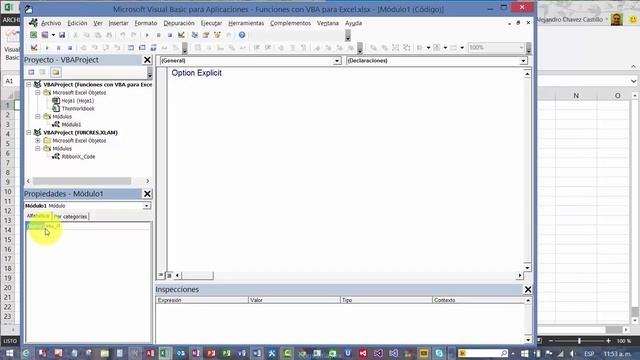Viewport: 640px width, 360px height.
Task: Open the Módulo1 object dropdown in Properties
Action: tap(146, 206)
